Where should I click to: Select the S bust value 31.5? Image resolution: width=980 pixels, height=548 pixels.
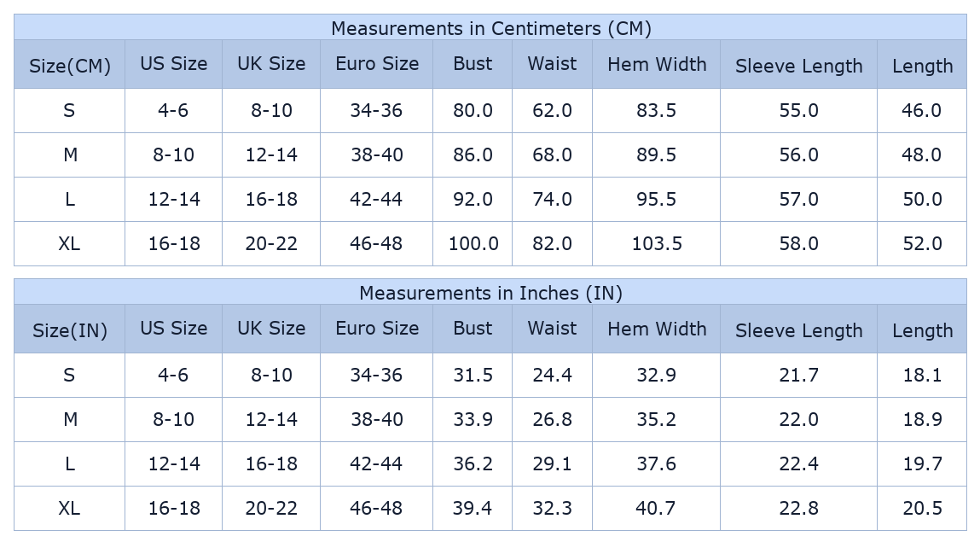tap(473, 375)
